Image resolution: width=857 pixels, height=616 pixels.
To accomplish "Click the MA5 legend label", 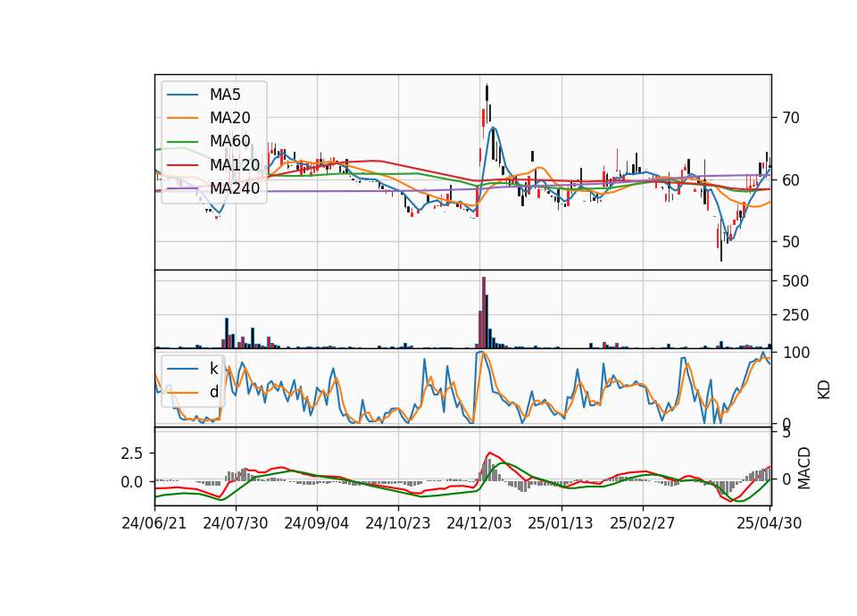I will click(225, 95).
